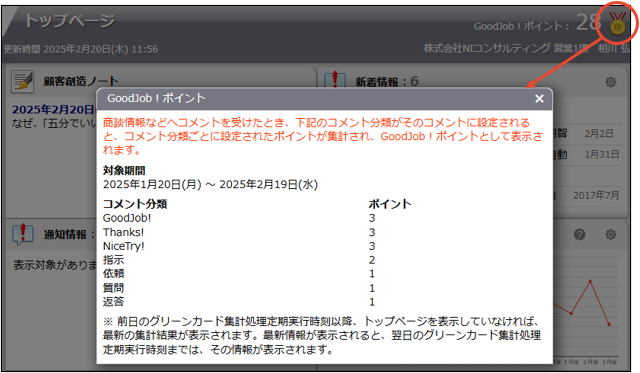The width and height of the screenshot is (640, 373).
Task: Click the 通知情報 speech bubble icon
Action: click(x=23, y=234)
